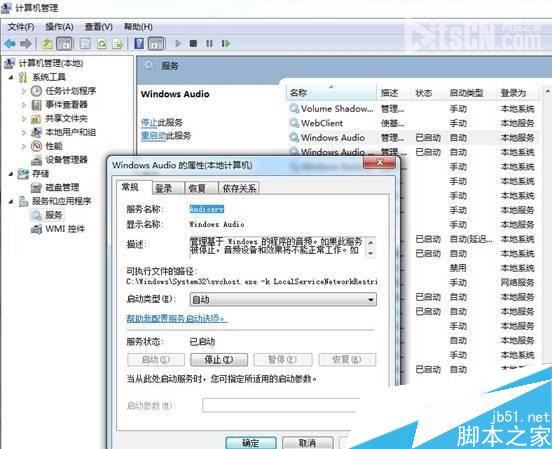Open 任务计划程序 in the tree

(70, 91)
